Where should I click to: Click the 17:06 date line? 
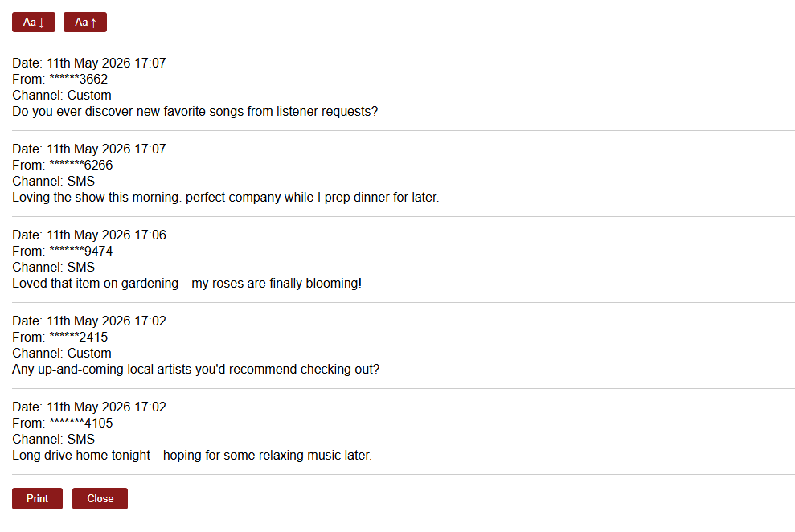89,235
